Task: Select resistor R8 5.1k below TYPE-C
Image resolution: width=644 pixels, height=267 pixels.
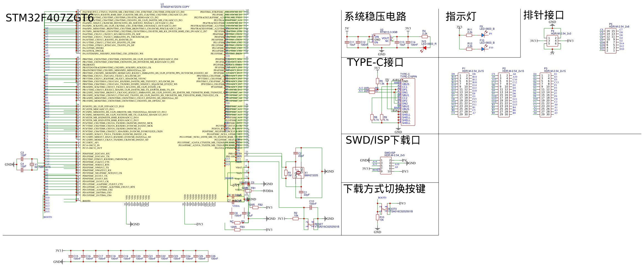Action: [372, 117]
